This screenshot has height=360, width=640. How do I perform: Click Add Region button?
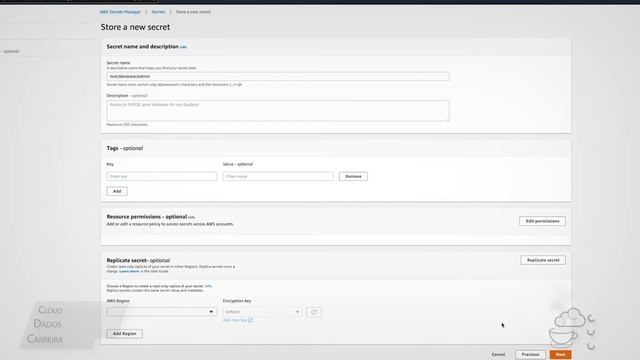[x=124, y=333]
